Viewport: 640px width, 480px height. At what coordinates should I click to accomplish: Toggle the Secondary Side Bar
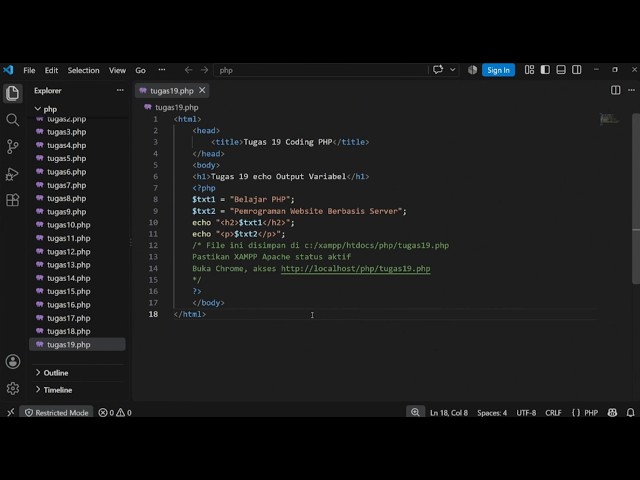click(577, 70)
